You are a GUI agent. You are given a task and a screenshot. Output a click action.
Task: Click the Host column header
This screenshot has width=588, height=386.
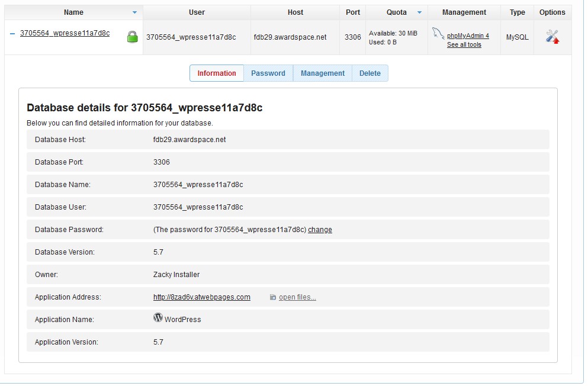pyautogui.click(x=295, y=12)
